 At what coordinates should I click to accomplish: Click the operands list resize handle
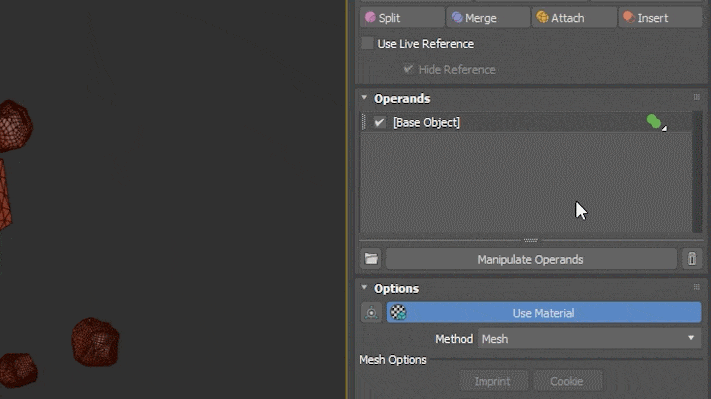tap(531, 240)
